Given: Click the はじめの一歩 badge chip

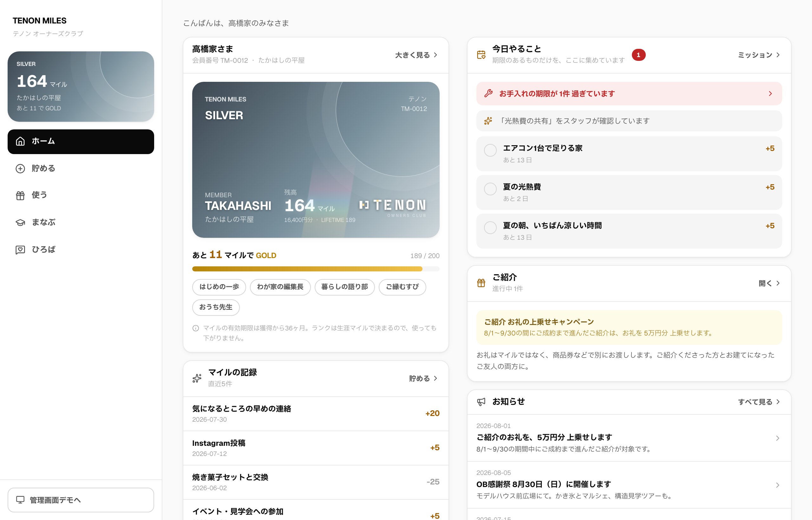Looking at the screenshot, I should click(x=219, y=287).
